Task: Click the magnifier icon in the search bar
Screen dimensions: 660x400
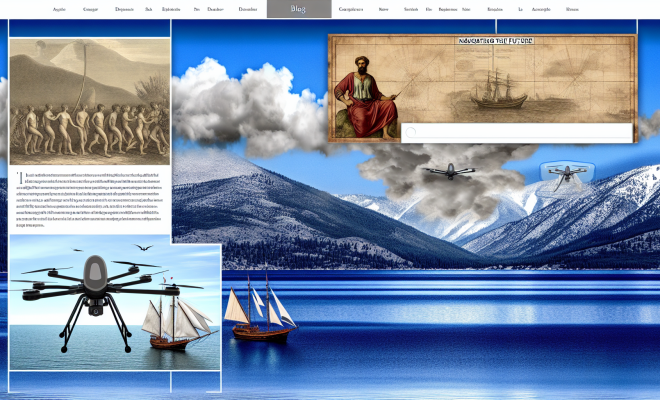Action: 410,133
